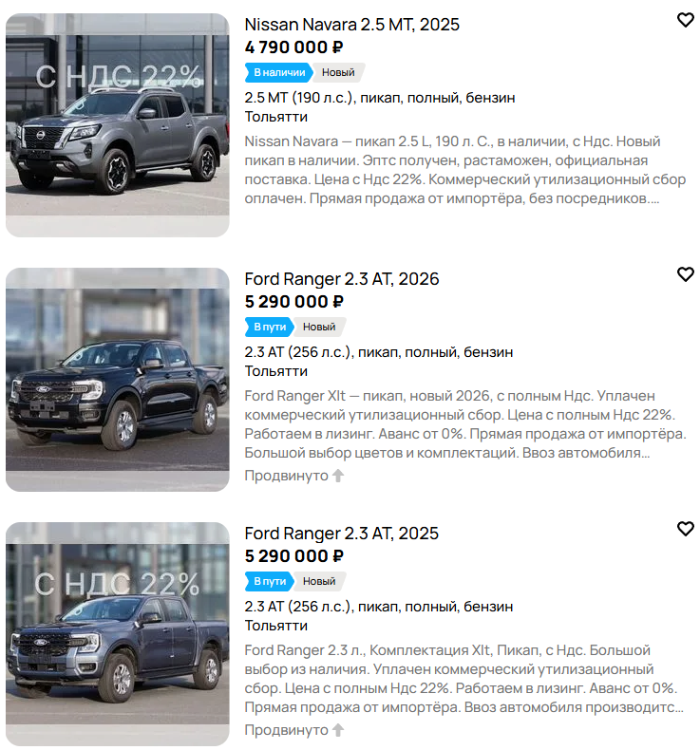Screen dimensions: 700x750
Task: Click the black Ford Ranger photo thumbnail
Action: point(117,380)
